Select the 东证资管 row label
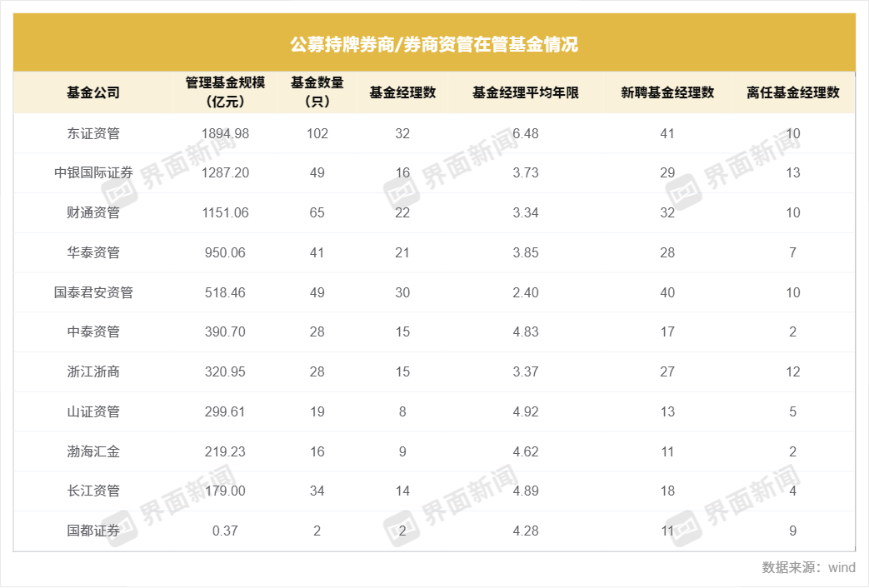Viewport: 869px width, 588px height. [x=93, y=133]
